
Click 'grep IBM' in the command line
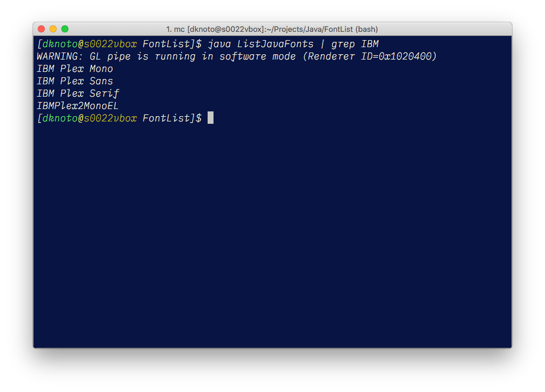355,44
